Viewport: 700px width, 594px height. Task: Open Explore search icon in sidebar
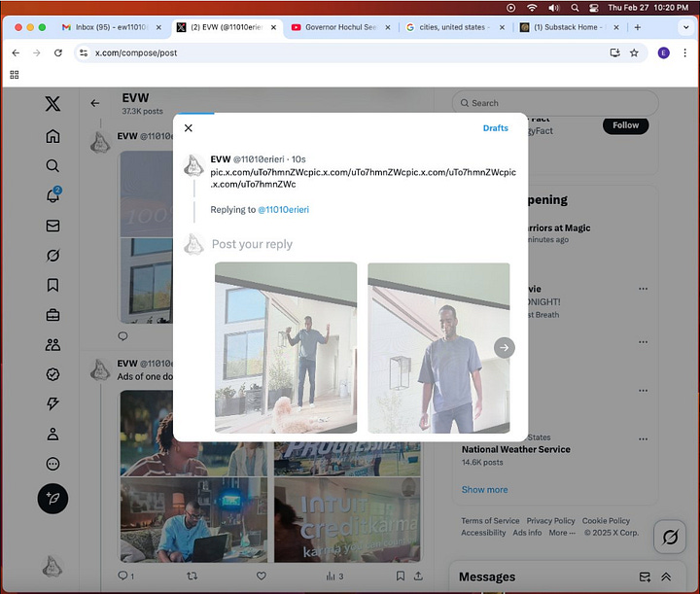pos(52,166)
